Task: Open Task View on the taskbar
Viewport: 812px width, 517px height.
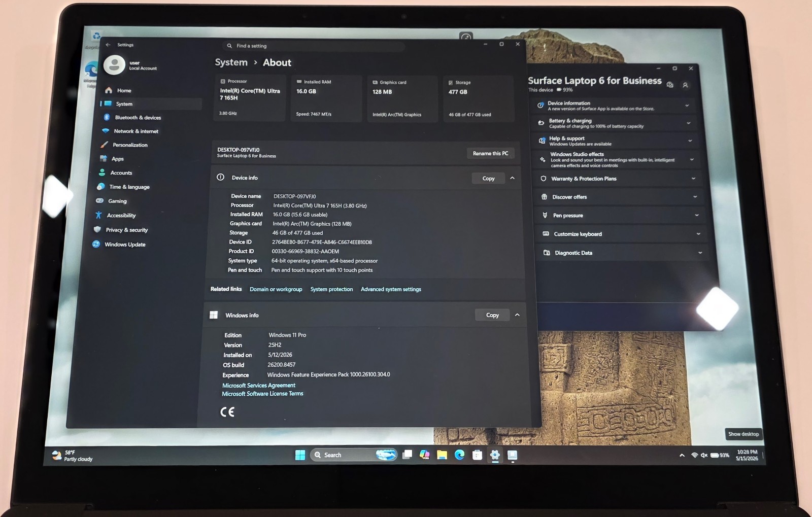Action: tap(407, 455)
